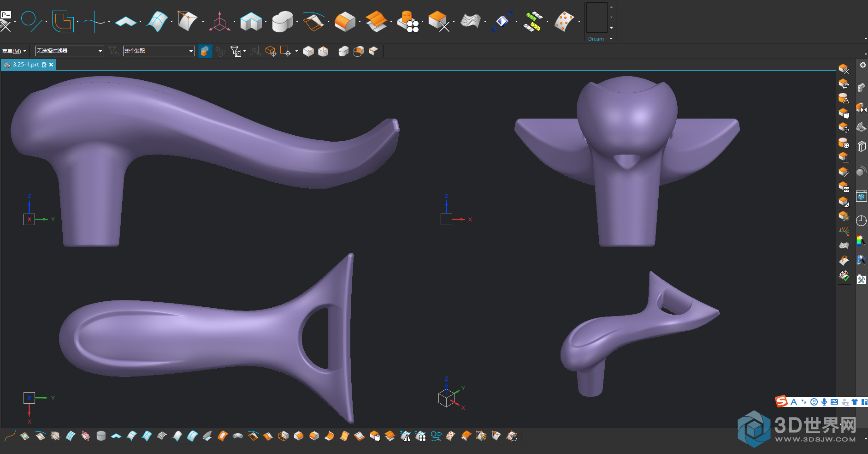Image resolution: width=868 pixels, height=454 pixels.
Task: Click the Dream gallery box
Action: click(x=596, y=18)
